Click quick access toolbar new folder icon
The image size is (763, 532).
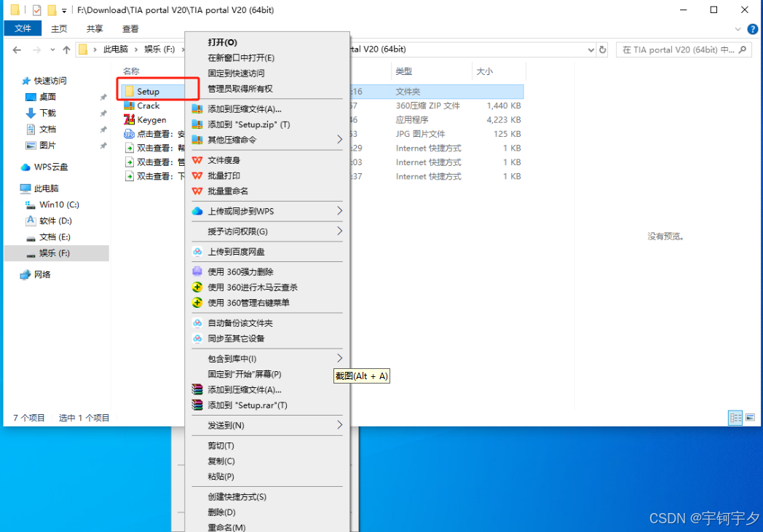(x=52, y=9)
